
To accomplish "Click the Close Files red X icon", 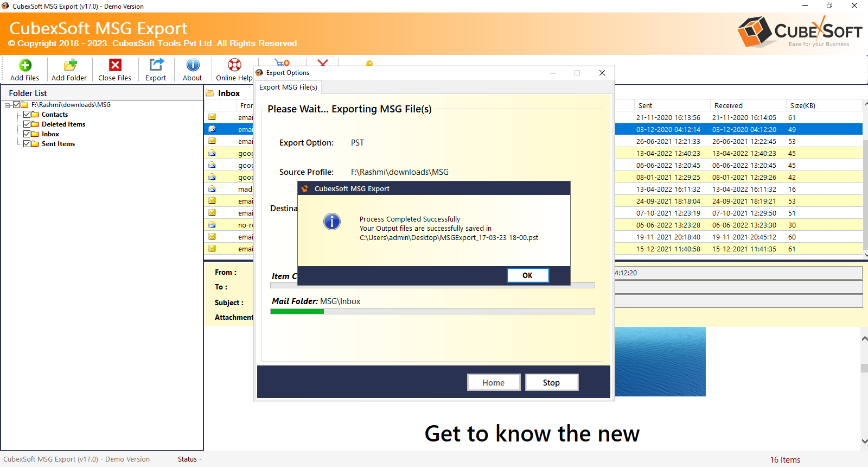I will 115,66.
